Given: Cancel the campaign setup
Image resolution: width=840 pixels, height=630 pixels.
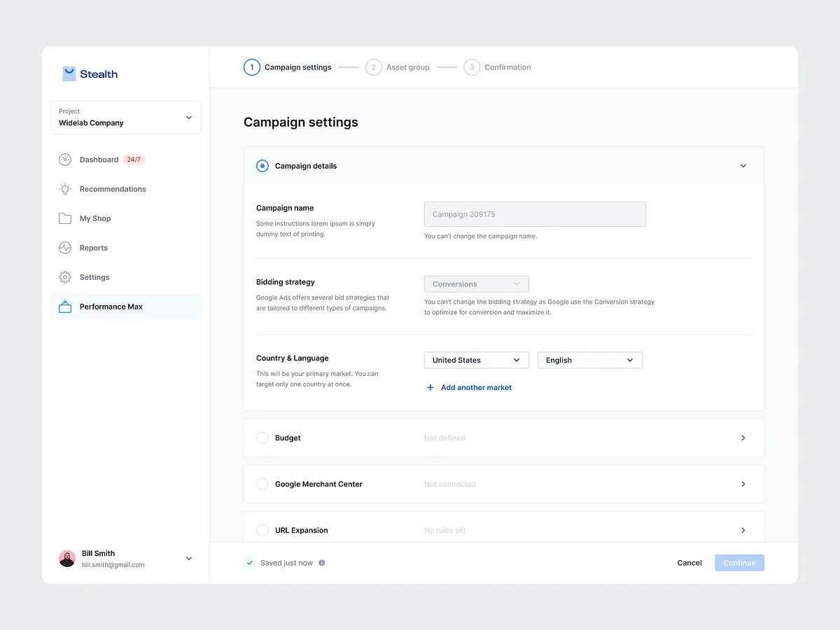Looking at the screenshot, I should [689, 562].
